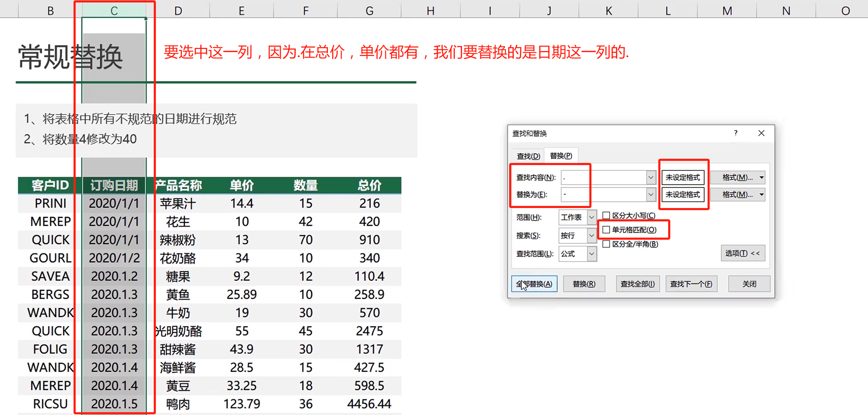Close the Find and Replace dialog
The image size is (868, 415).
point(761,133)
